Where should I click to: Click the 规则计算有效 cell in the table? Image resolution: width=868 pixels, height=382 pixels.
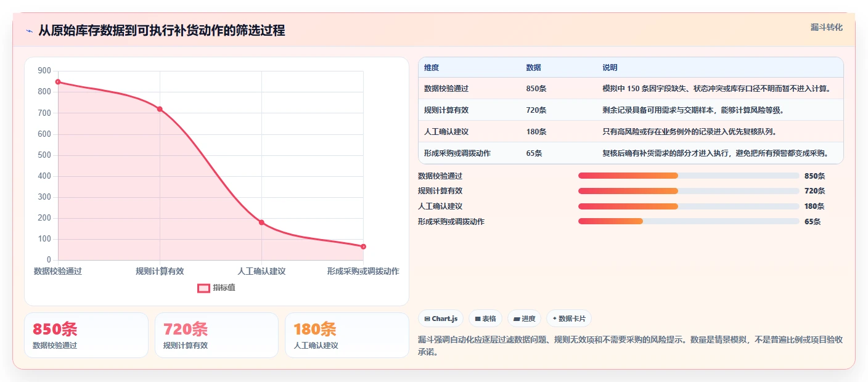(x=446, y=110)
